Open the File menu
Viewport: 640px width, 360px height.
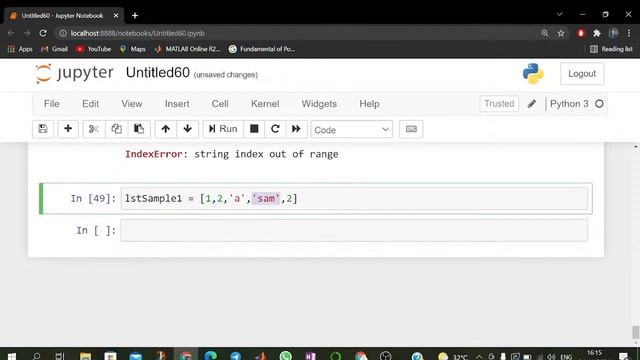52,104
